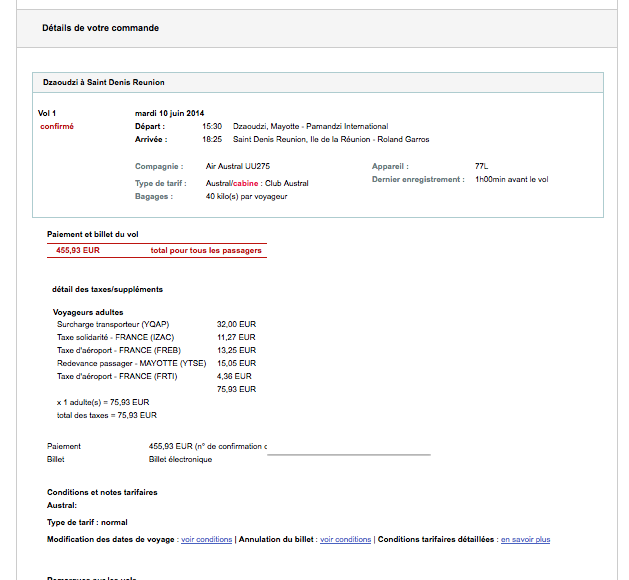
Task: Click the 'Billet électronique' ticket type text
Action: [180, 460]
